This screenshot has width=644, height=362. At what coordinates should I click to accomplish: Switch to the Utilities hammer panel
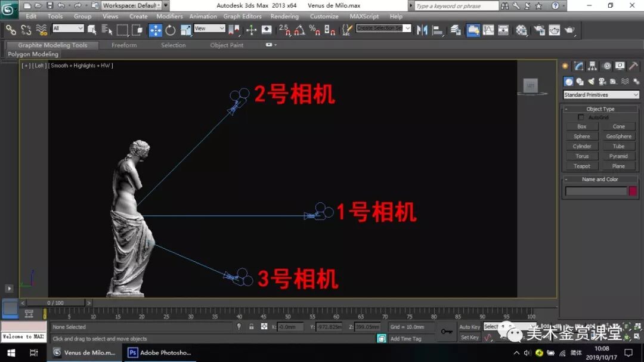pyautogui.click(x=634, y=66)
